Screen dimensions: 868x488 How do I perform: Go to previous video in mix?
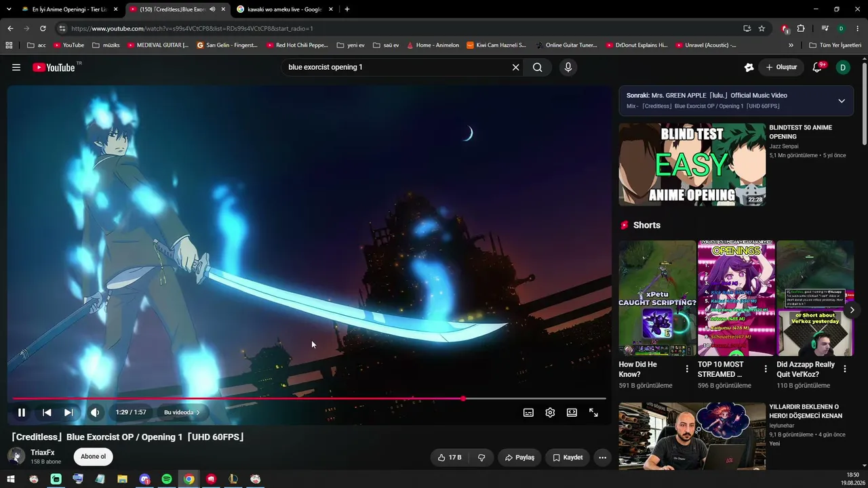coord(47,412)
